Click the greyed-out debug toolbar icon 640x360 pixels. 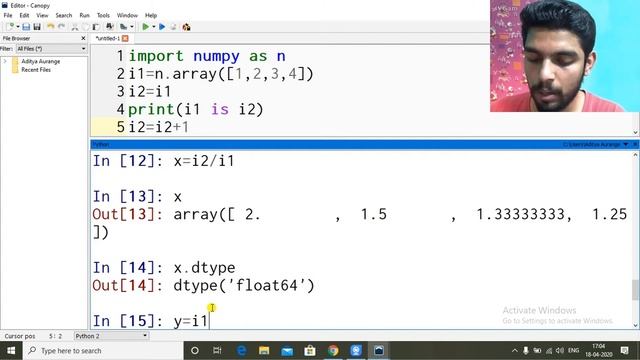pos(173,27)
